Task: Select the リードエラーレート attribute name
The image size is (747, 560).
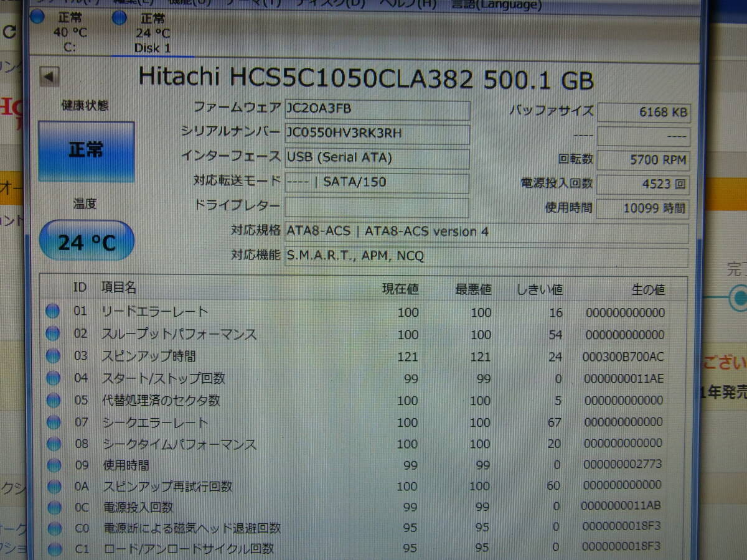Action: coord(155,311)
